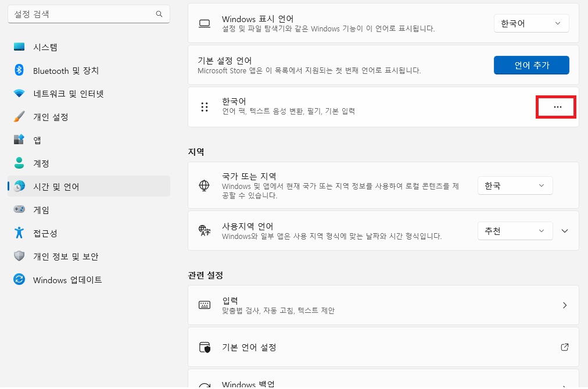Screen dimensions: 588x389
Task: Open the 시스템 settings category
Action: [89, 47]
